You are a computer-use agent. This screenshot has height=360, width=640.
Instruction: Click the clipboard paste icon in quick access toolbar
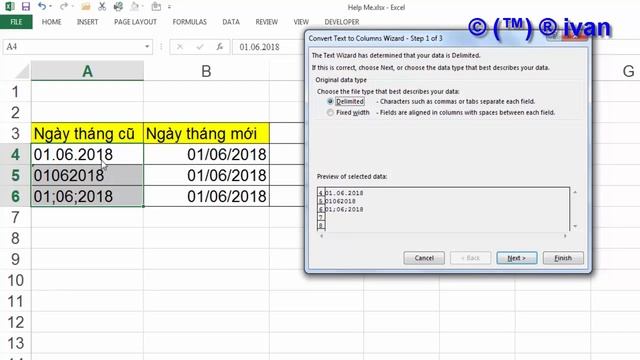[156, 6]
